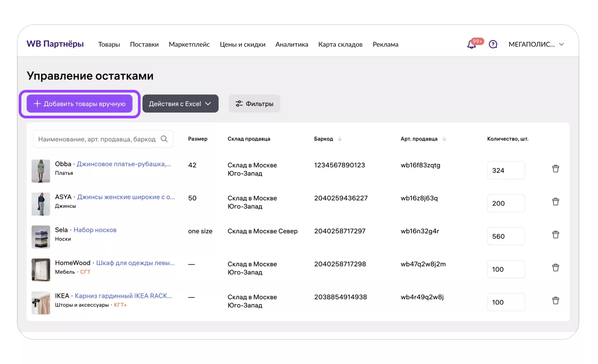Open the Sela socks thumbnail
Image resolution: width=598 pixels, height=364 pixels.
41,237
